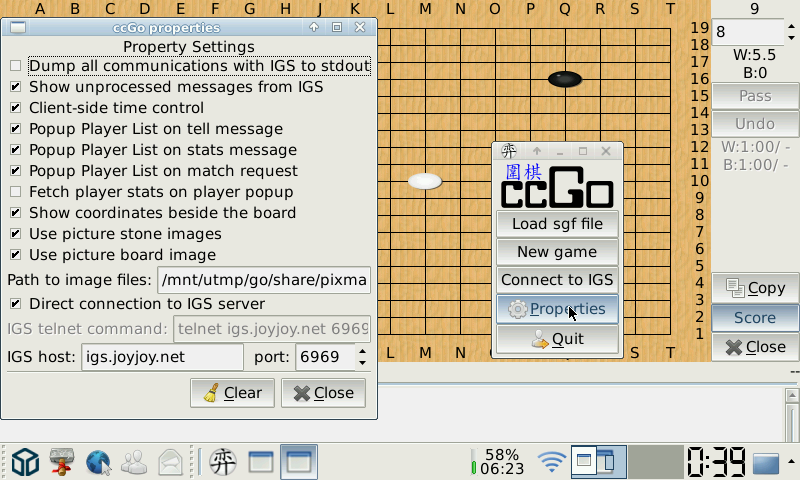Click the port number field

coord(325,357)
